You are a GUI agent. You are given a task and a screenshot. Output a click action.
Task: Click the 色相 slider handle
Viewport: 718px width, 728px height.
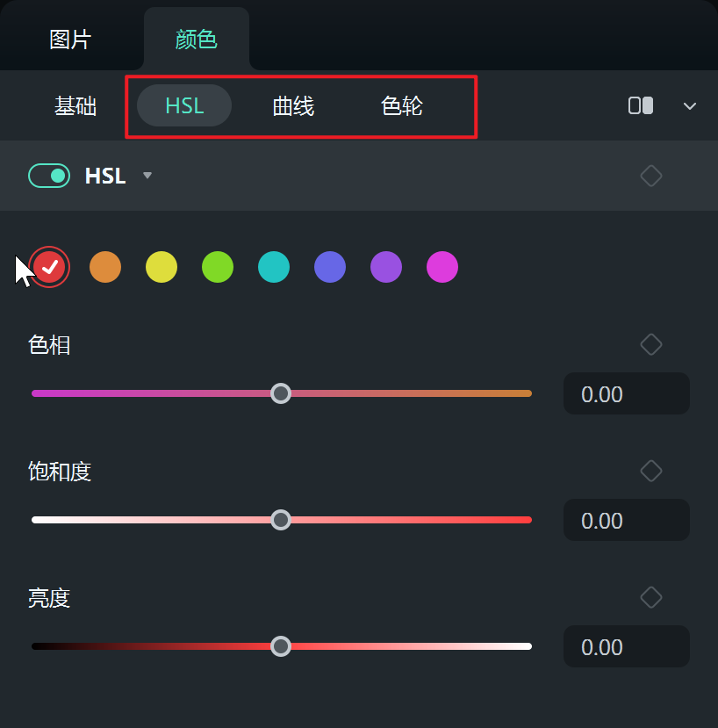[281, 393]
